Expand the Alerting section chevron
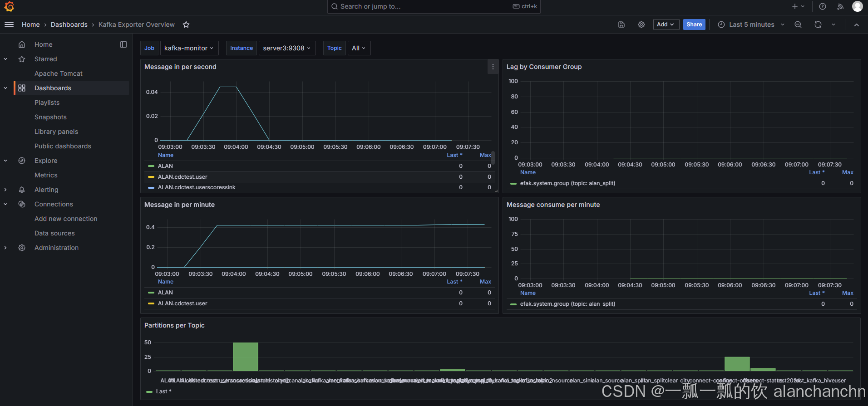 click(x=5, y=190)
